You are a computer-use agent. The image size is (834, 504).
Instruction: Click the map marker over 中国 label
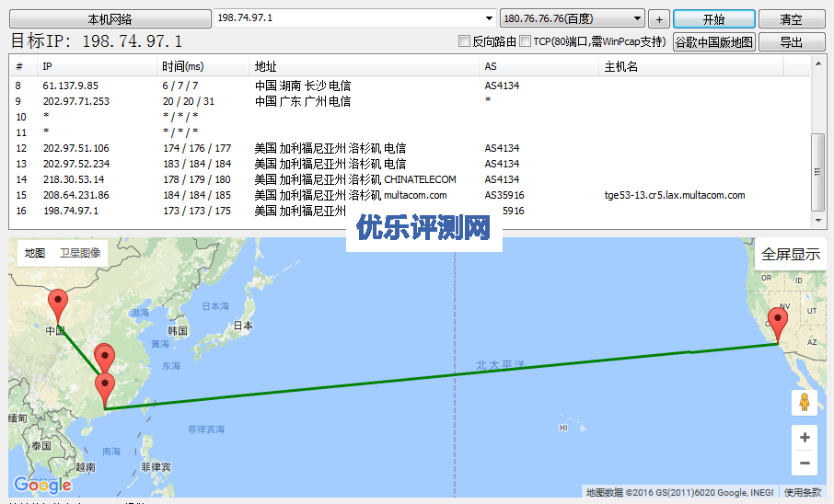coord(58,304)
